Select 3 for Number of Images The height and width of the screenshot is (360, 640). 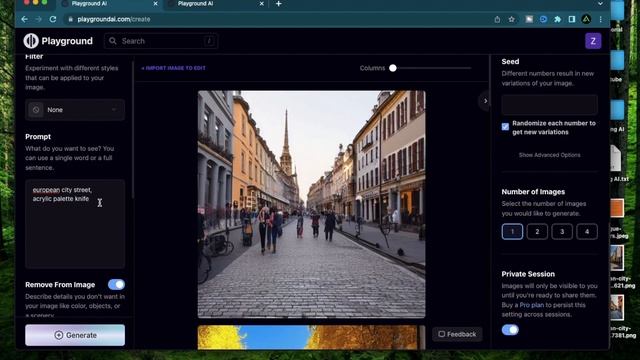[x=562, y=231]
